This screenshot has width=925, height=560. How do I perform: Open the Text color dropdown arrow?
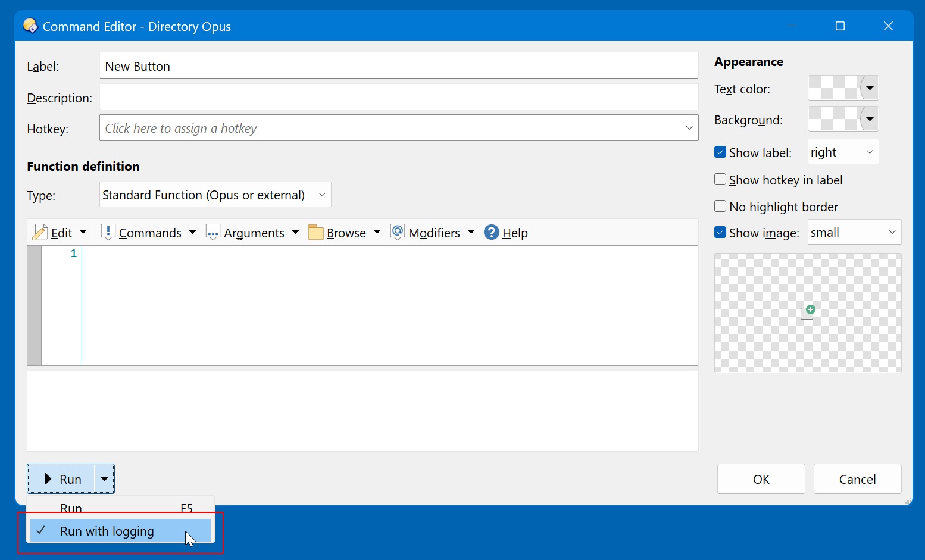pyautogui.click(x=870, y=88)
